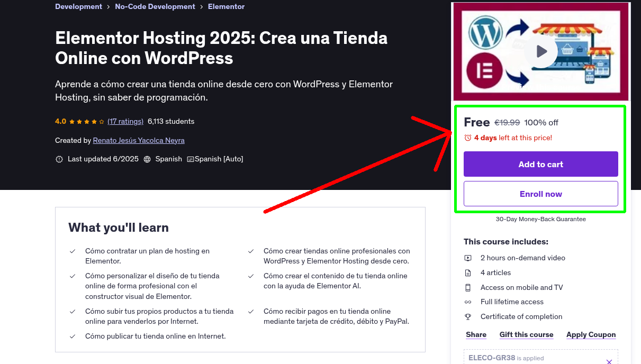Click the course title heading
This screenshot has width=641, height=364.
pos(221,48)
